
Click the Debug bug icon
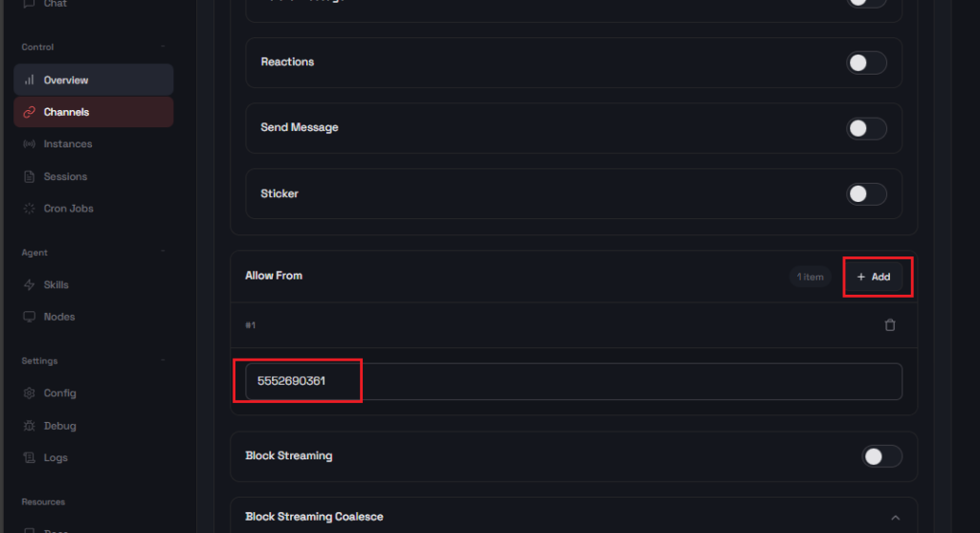(29, 426)
